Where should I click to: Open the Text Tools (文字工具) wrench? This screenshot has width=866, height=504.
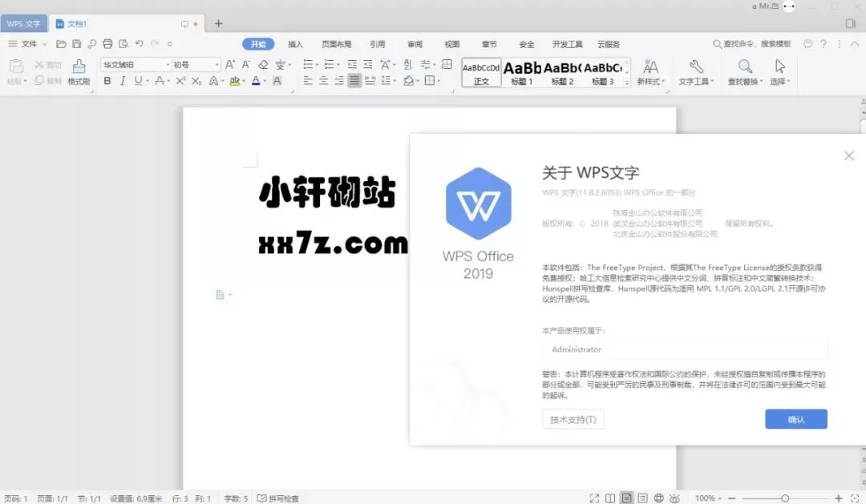[x=696, y=72]
